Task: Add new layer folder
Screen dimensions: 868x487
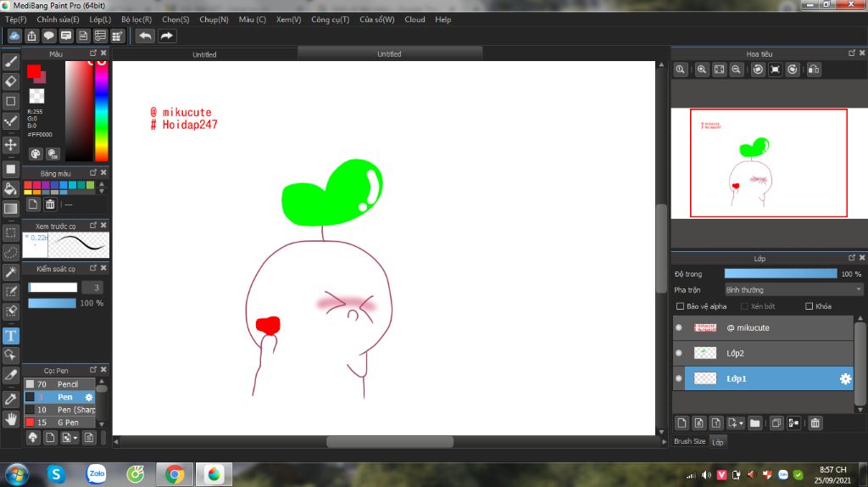Action: click(754, 423)
